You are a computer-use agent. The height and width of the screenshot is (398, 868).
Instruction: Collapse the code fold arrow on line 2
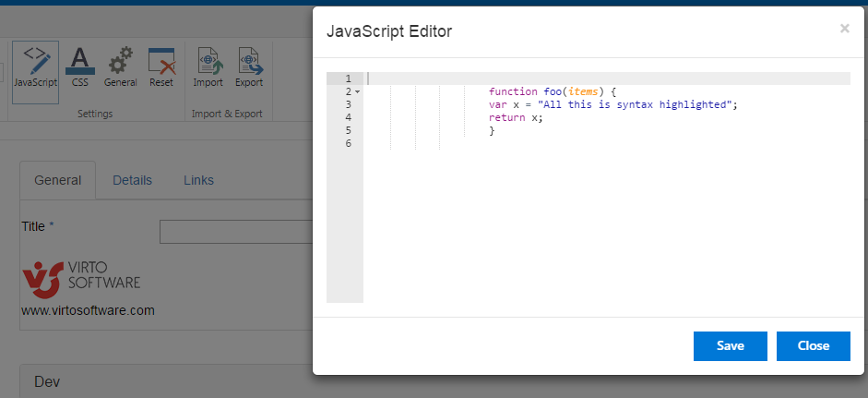[357, 91]
